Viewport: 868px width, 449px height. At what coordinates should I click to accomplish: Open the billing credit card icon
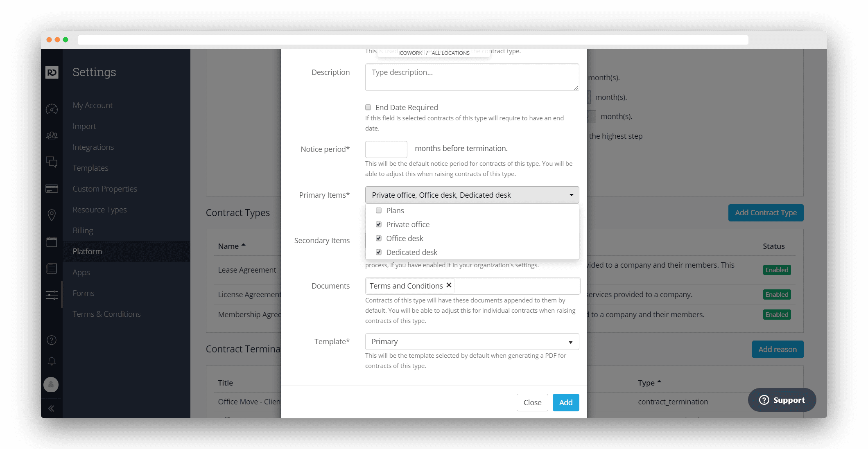pyautogui.click(x=52, y=189)
